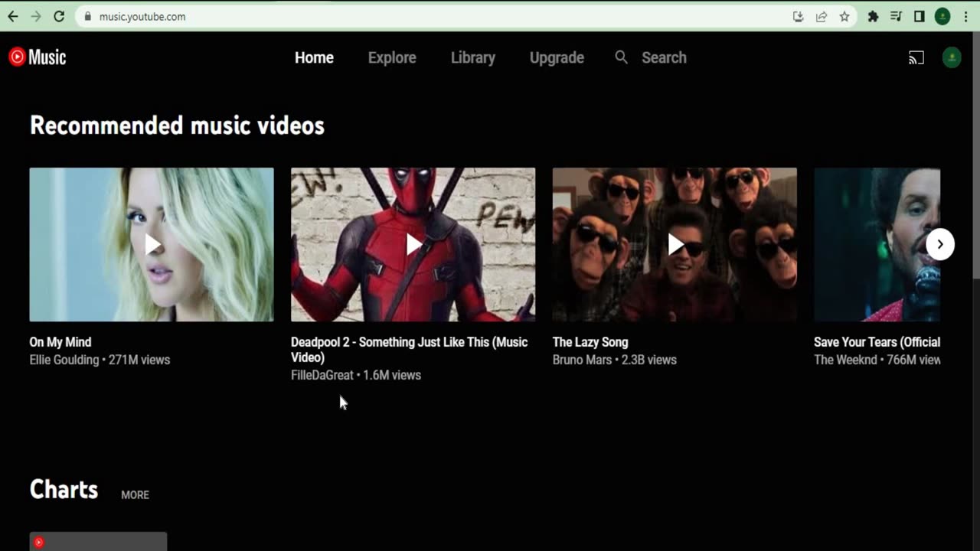Open the extensions puzzle icon

873,16
